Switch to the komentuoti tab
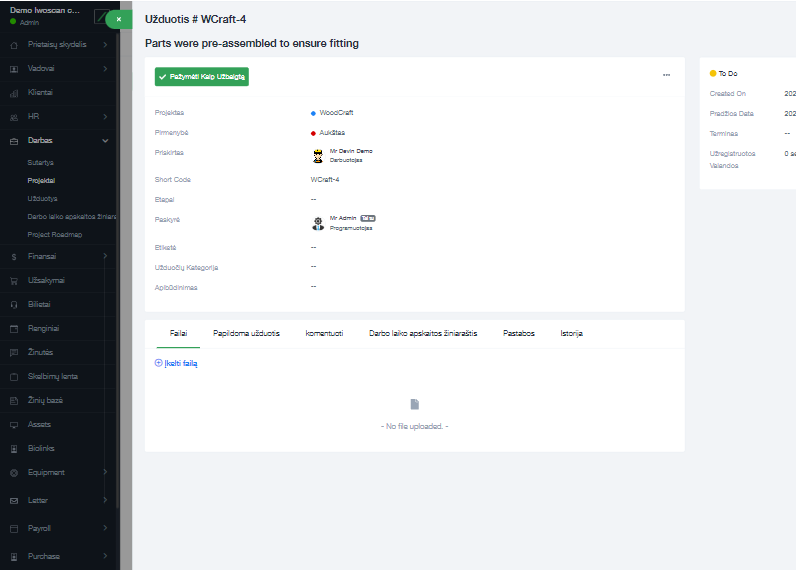 [x=324, y=333]
